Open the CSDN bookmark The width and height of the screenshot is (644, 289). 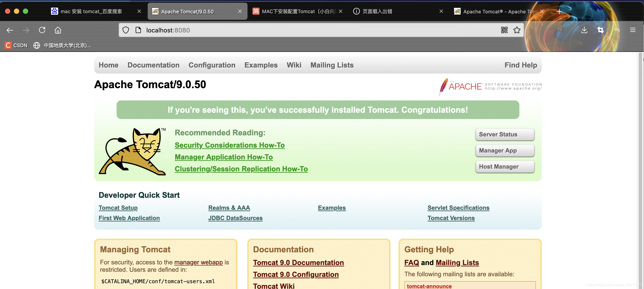[16, 45]
